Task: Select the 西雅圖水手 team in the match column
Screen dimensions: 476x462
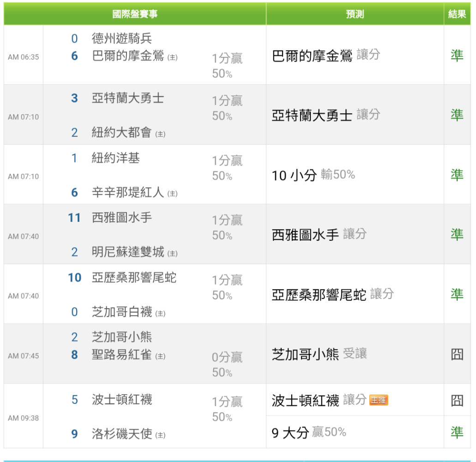Action: [x=122, y=218]
